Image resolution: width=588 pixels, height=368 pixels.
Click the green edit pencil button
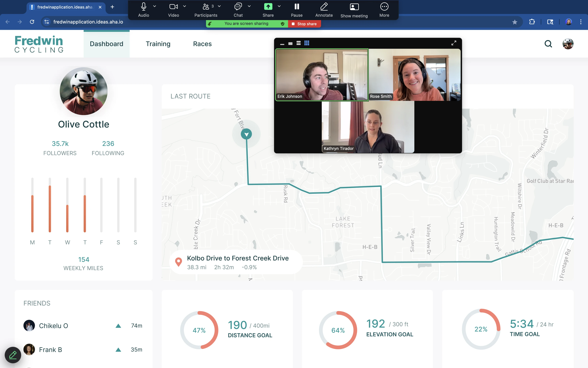[13, 355]
